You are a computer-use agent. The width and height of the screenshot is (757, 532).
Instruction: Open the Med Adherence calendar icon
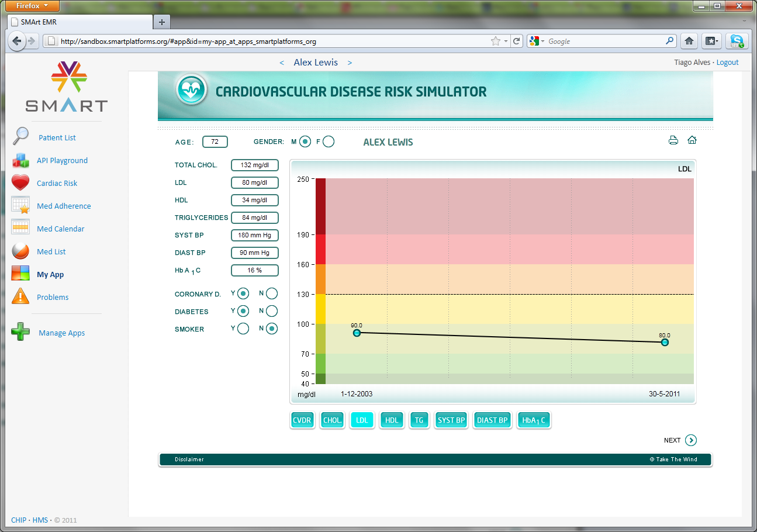pyautogui.click(x=20, y=205)
